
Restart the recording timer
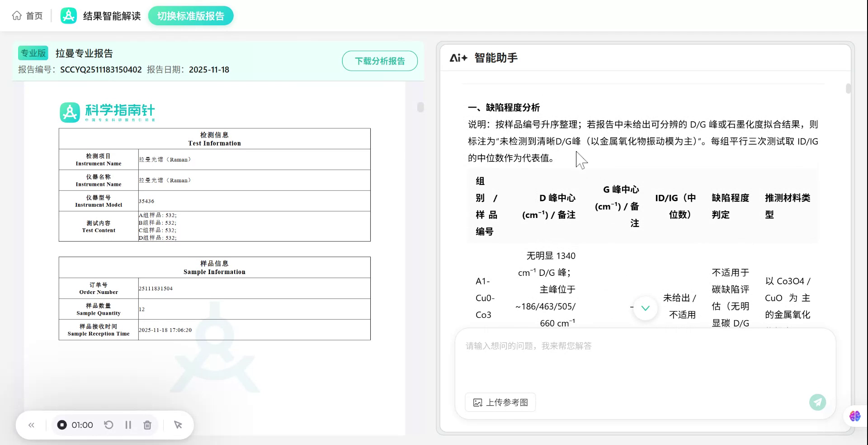108,425
